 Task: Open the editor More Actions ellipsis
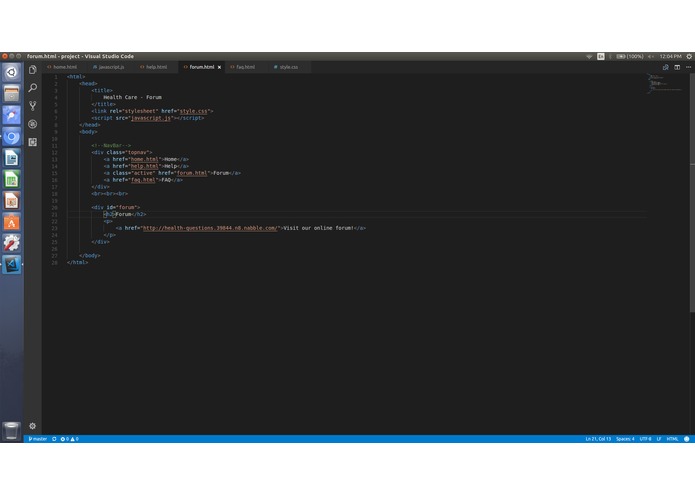(x=688, y=67)
